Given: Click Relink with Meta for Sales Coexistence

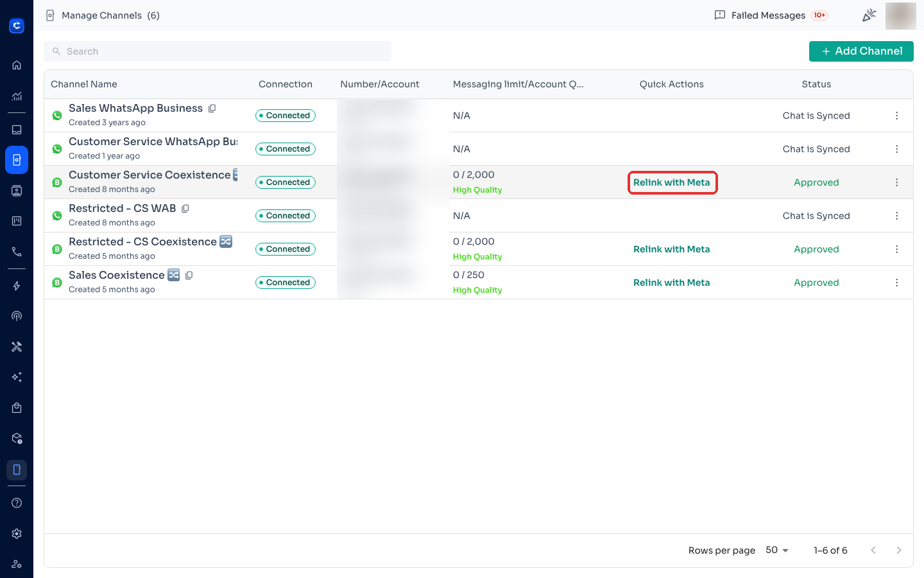Looking at the screenshot, I should tap(671, 283).
